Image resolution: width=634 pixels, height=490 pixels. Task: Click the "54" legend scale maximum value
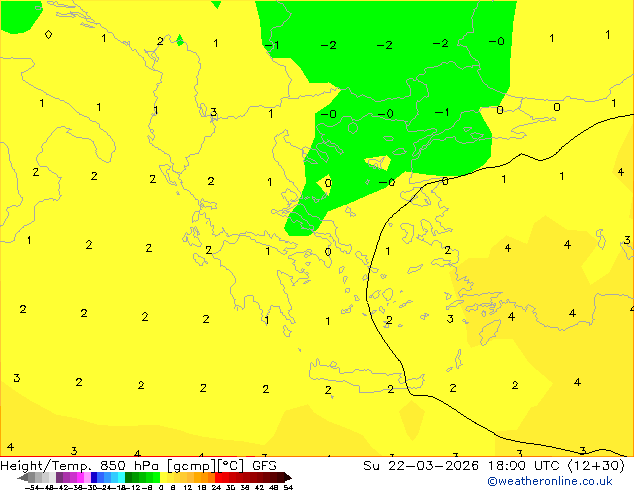[x=288, y=487]
